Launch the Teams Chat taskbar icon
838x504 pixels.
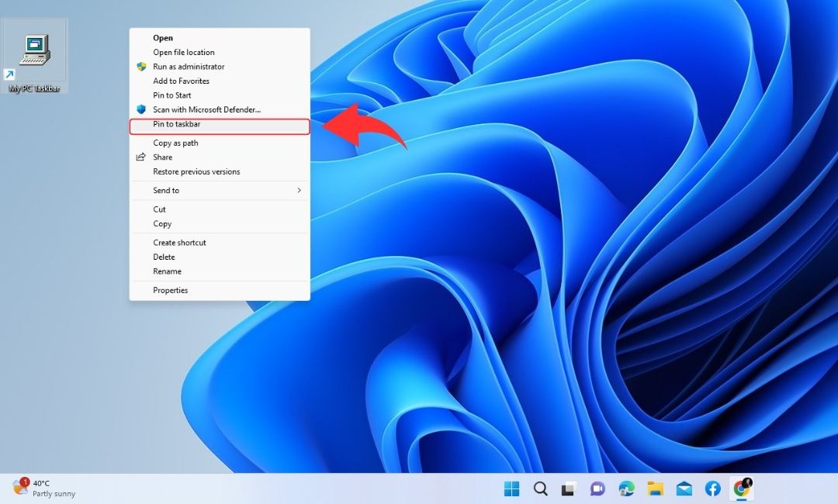pos(597,488)
